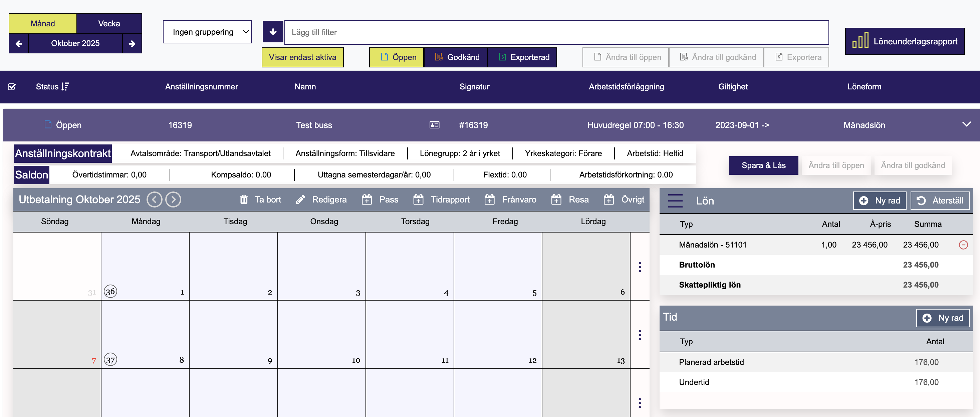Open three-dot menu for week 36
Screen dimensions: 980x417
pos(640,267)
